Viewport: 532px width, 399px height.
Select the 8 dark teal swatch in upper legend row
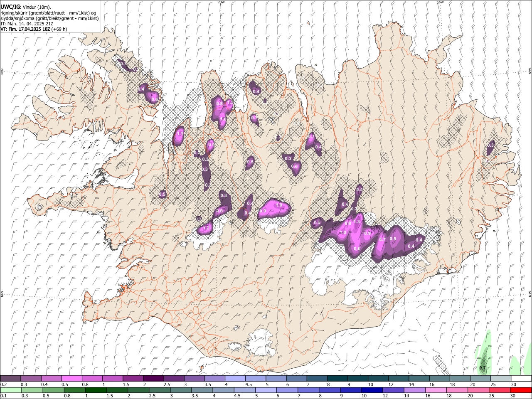(x=337, y=378)
